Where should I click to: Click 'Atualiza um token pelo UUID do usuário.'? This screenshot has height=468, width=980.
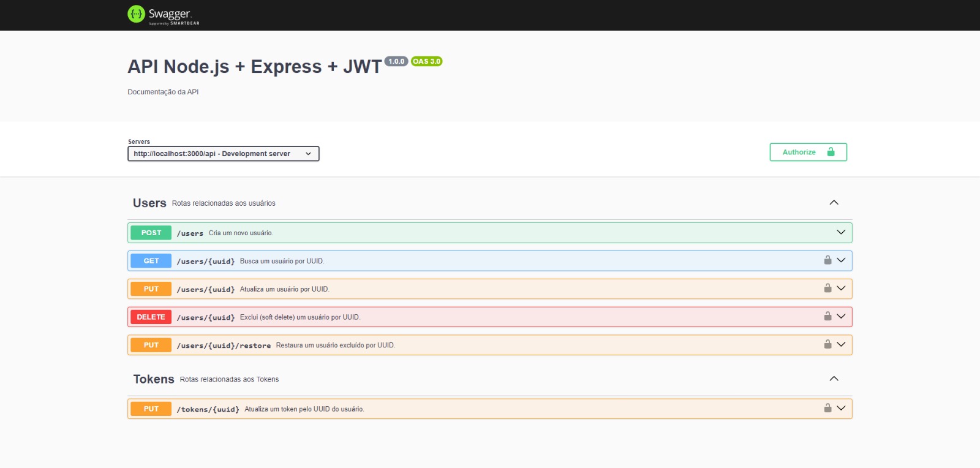click(x=304, y=409)
